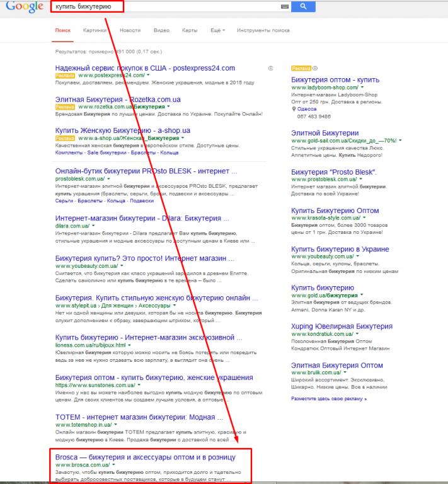The width and height of the screenshot is (448, 484).
Task: Open the Серьги sitelink under PROsto BLESK
Action: 64,200
